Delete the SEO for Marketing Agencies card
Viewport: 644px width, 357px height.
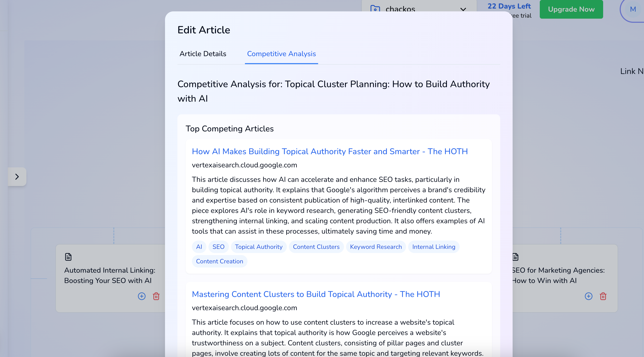coord(603,296)
